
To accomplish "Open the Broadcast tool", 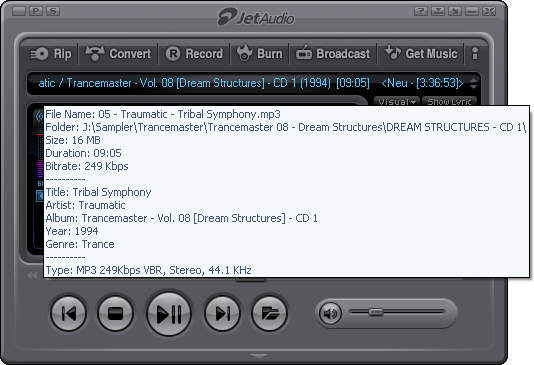I will click(x=333, y=54).
